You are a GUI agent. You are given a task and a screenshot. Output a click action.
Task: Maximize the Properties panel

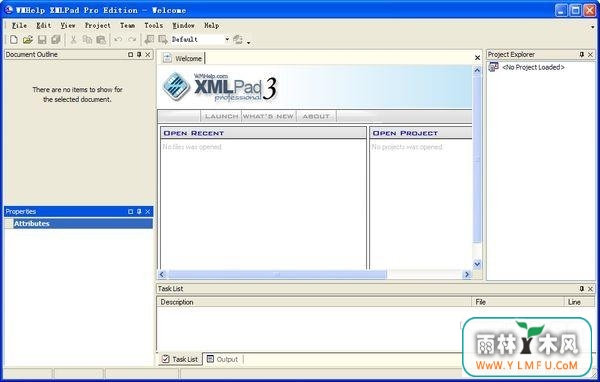[x=130, y=212]
